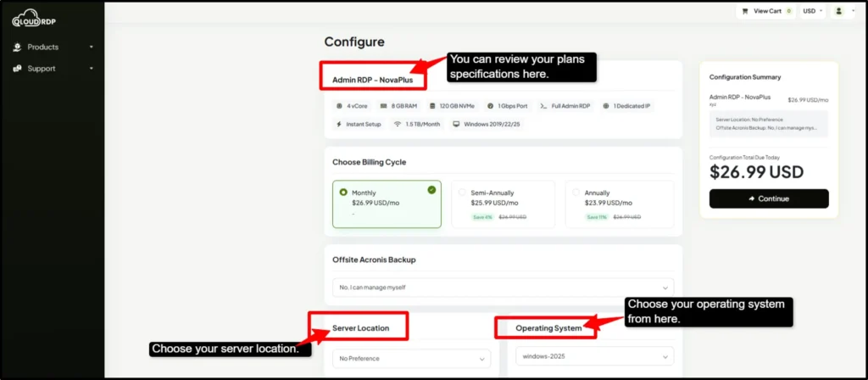Select the Monthly billing radio button
This screenshot has height=380, width=868.
pyautogui.click(x=343, y=193)
